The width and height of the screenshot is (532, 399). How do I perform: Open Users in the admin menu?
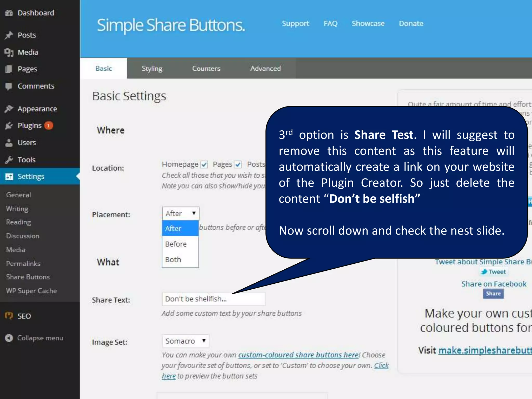27,143
